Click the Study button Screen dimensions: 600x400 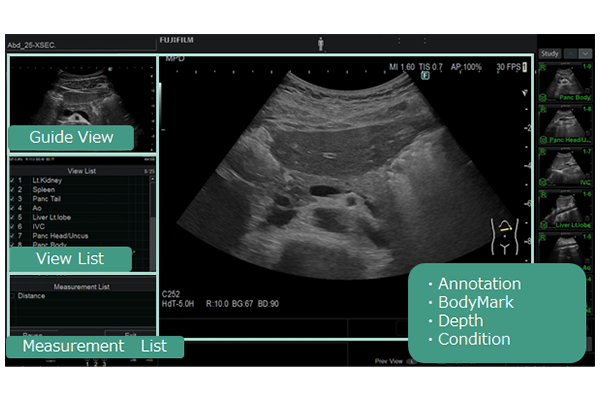coord(550,54)
